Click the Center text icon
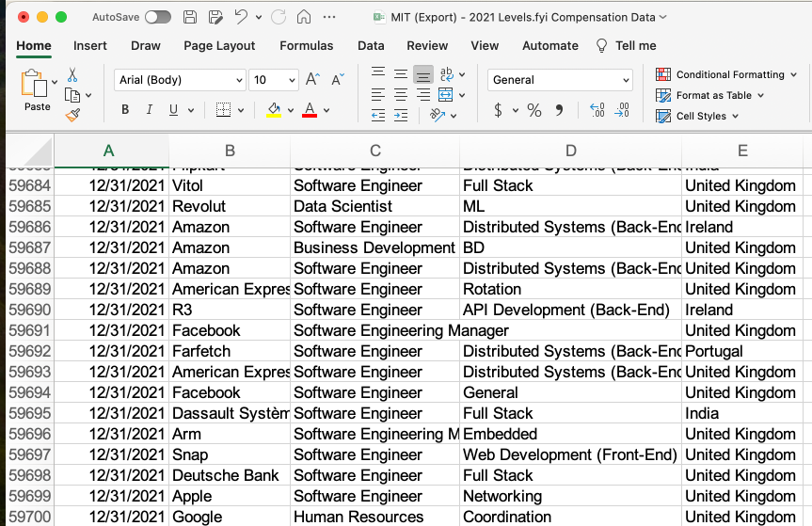812x526 pixels. click(400, 95)
